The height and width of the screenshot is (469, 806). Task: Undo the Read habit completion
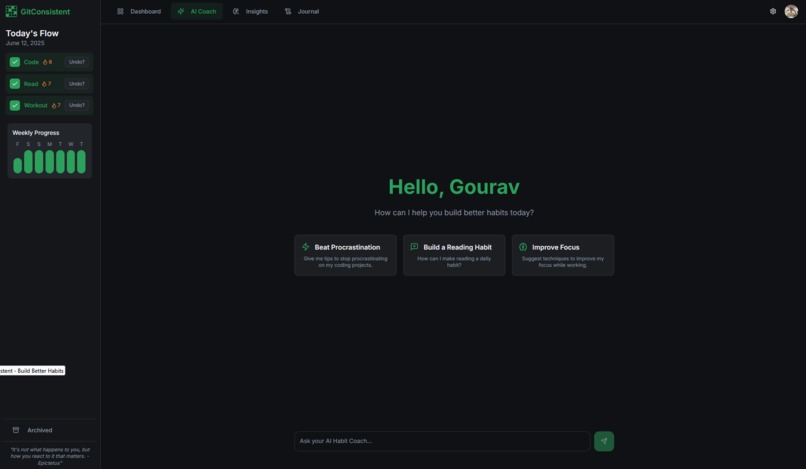tap(77, 84)
